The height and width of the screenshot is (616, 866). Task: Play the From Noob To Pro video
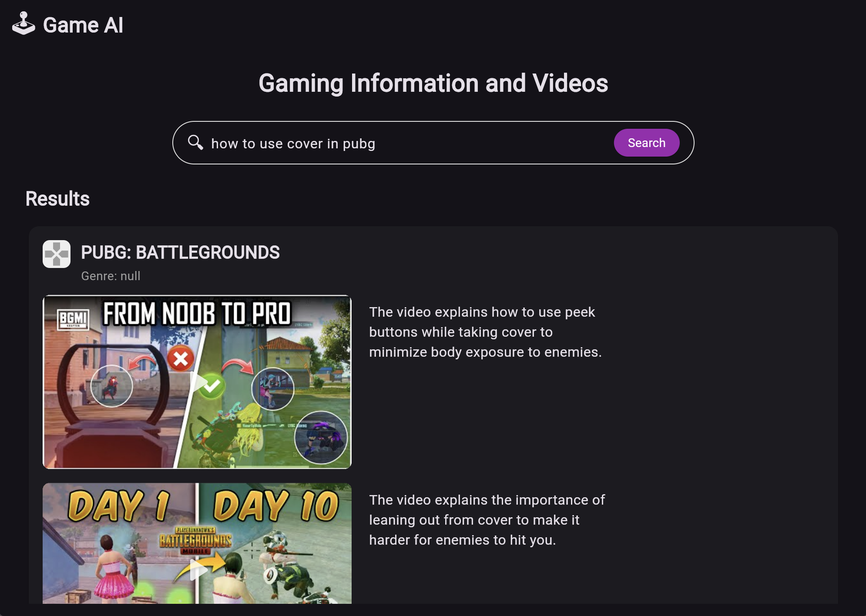coord(198,382)
